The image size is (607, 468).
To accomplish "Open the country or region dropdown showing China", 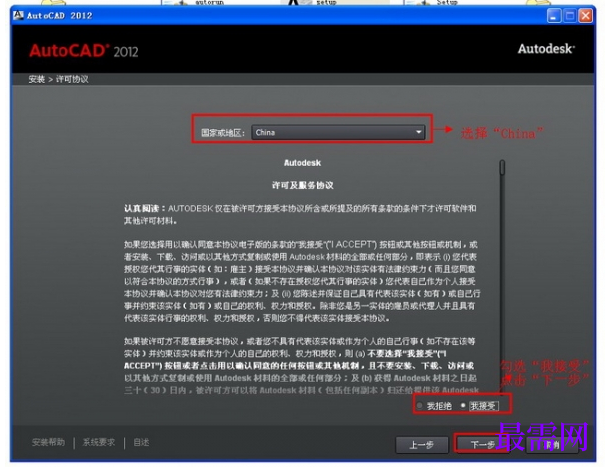I will click(338, 132).
